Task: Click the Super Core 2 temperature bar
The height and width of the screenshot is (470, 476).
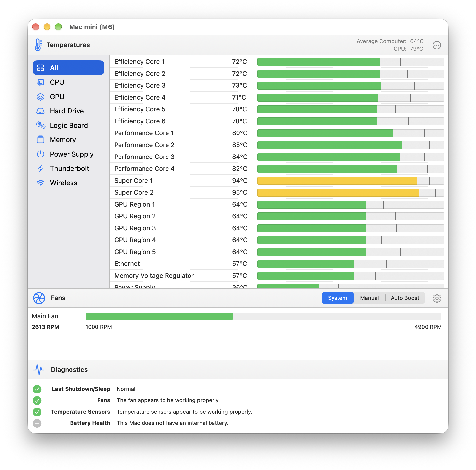Action: [x=351, y=193]
